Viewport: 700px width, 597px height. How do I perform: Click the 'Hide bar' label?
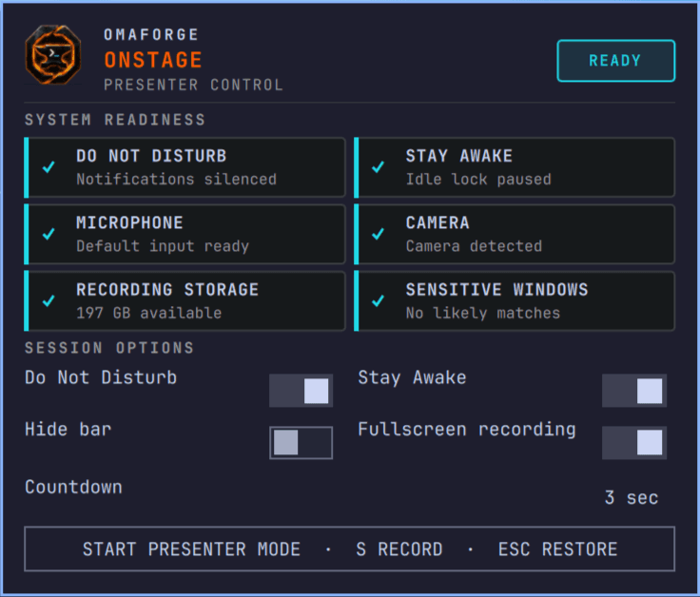[x=68, y=430]
